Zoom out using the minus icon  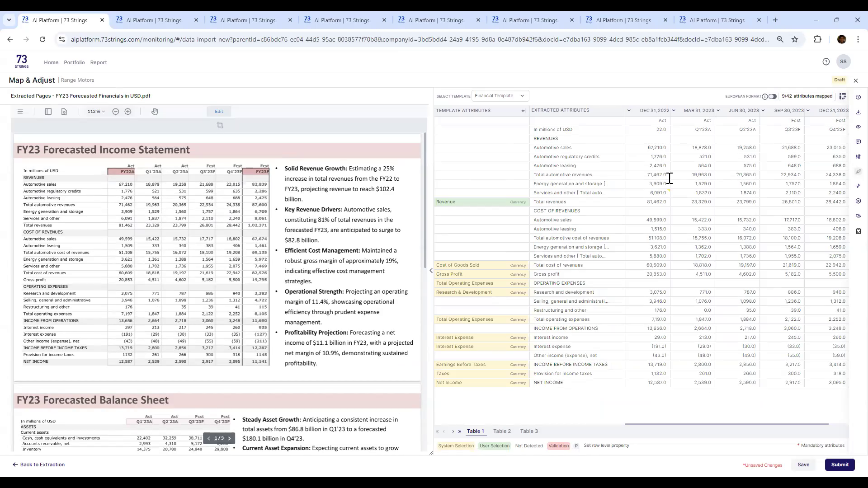[x=116, y=112]
